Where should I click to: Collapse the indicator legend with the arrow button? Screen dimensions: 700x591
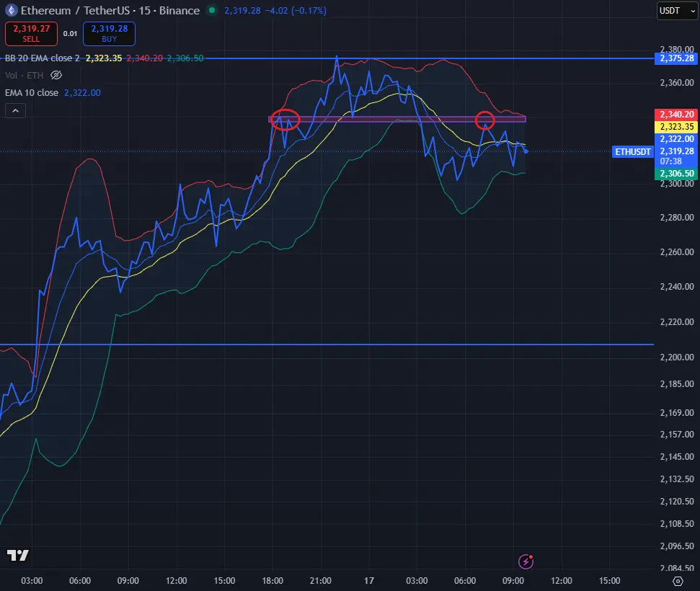tap(14, 110)
